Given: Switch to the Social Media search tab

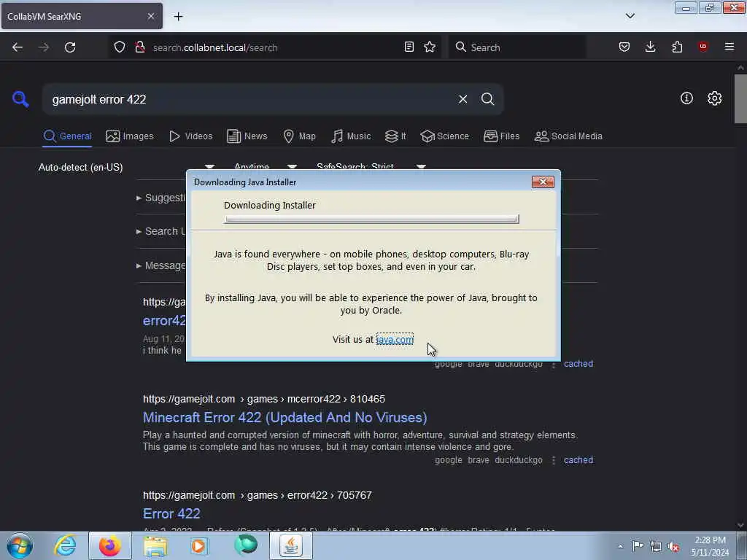Looking at the screenshot, I should tap(568, 136).
